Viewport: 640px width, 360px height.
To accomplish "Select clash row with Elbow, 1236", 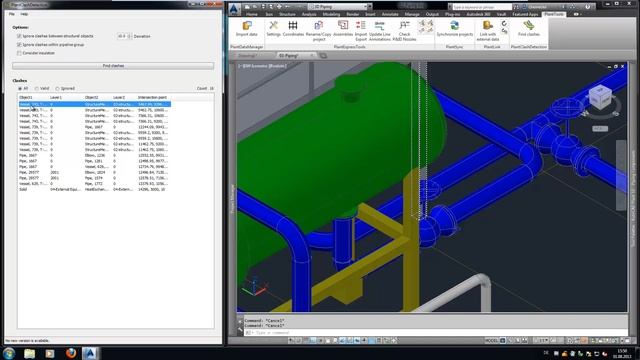I will [95, 156].
